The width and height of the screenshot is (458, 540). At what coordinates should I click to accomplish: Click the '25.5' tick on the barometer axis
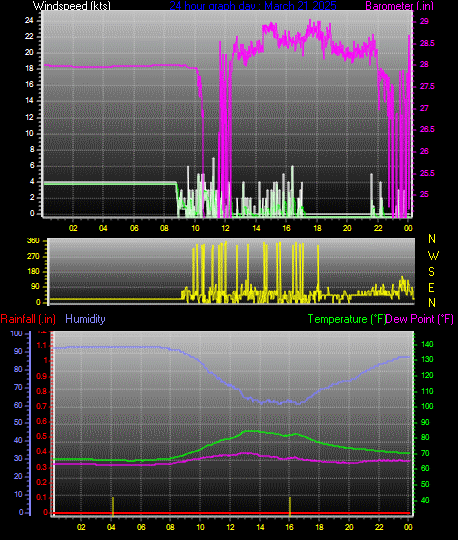tap(427, 173)
